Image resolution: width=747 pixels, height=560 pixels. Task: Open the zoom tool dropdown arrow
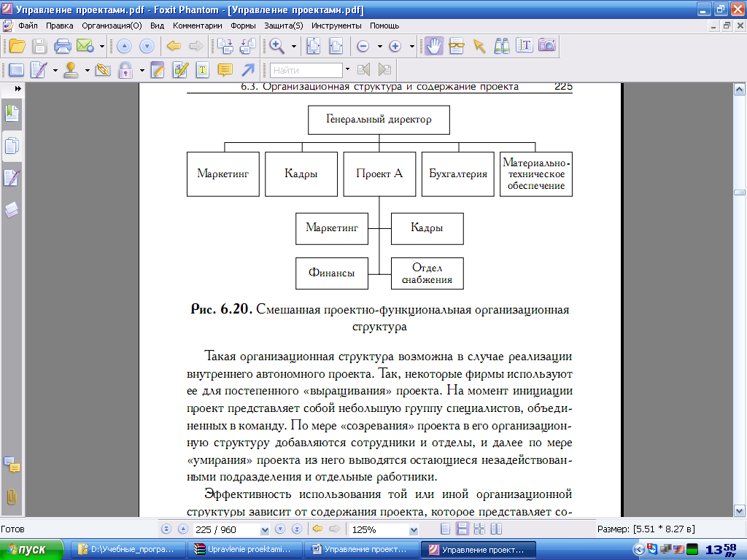coord(293,46)
